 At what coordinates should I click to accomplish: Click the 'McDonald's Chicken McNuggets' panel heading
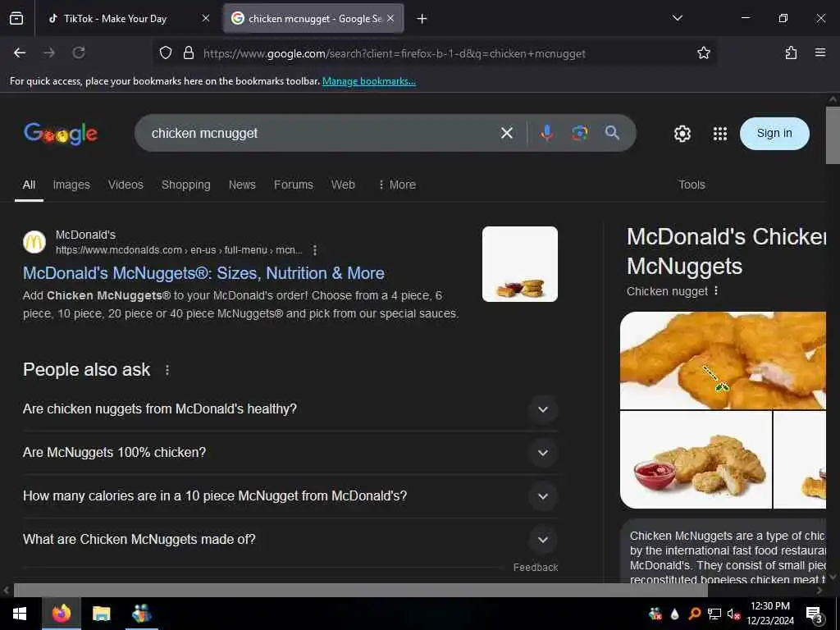pos(726,251)
